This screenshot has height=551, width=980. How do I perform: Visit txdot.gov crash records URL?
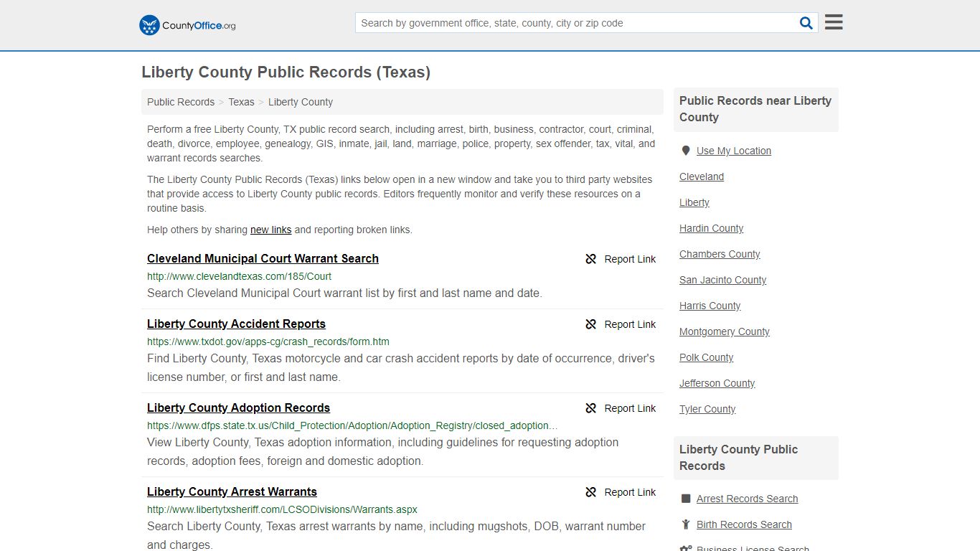pyautogui.click(x=268, y=342)
